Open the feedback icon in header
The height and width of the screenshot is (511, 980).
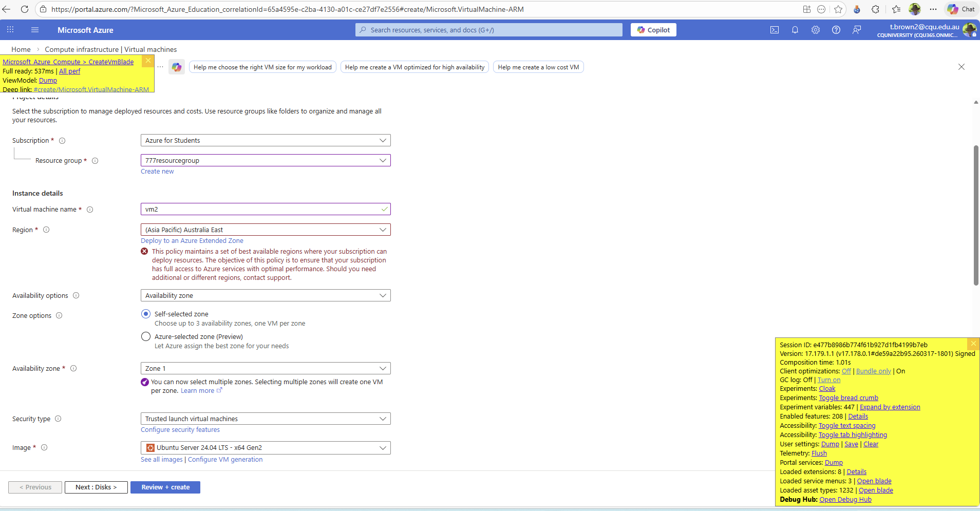[x=857, y=30]
